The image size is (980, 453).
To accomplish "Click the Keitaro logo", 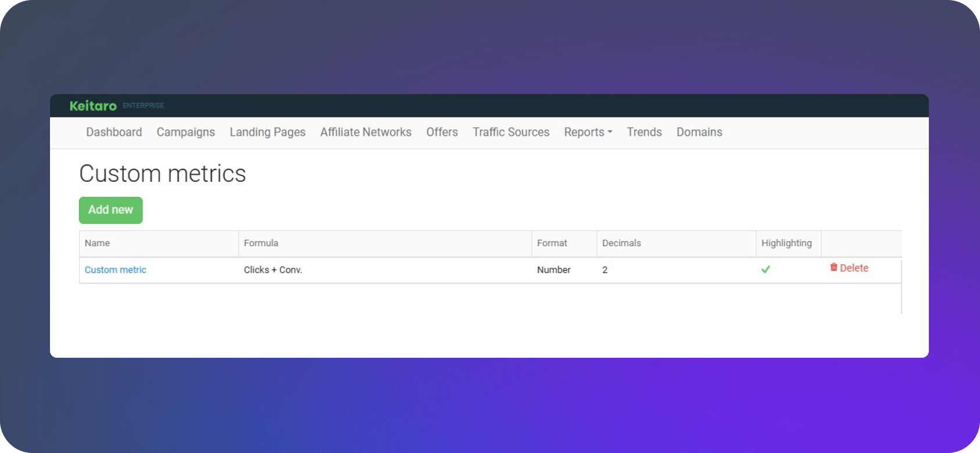I will point(93,106).
